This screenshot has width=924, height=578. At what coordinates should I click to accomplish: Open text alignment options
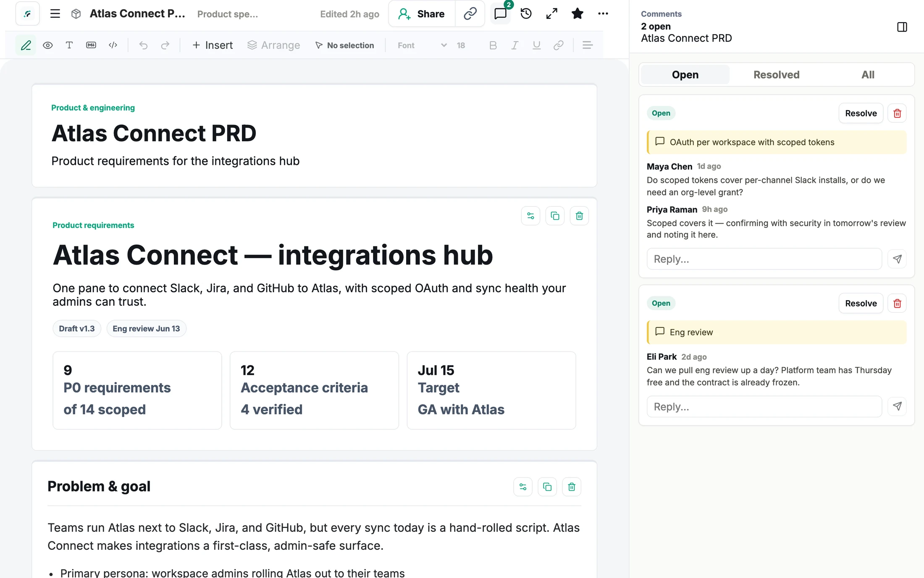coord(588,45)
